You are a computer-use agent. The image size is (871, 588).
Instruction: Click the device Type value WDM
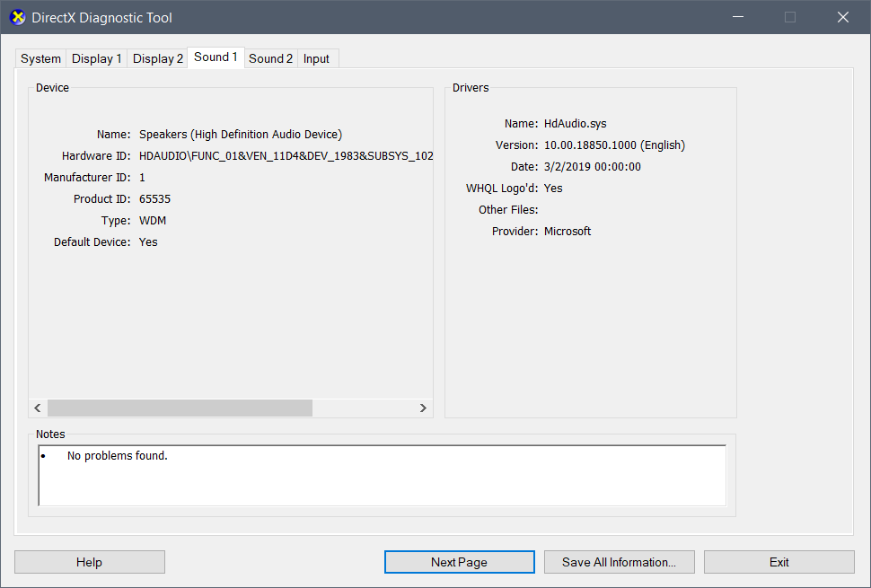153,221
